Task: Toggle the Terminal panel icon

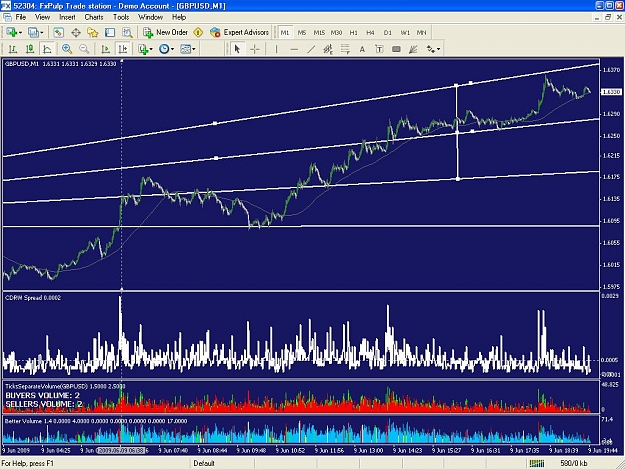Action: (x=110, y=33)
